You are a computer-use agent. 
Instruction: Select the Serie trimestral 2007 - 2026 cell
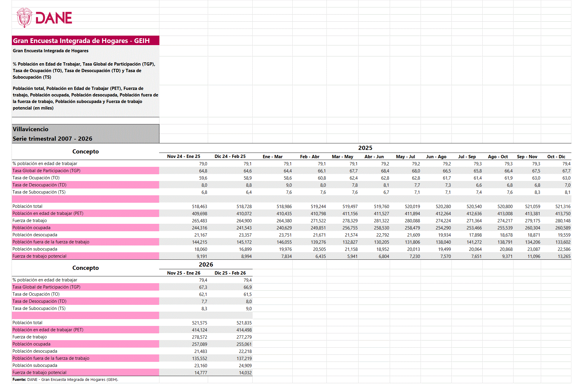(x=53, y=139)
